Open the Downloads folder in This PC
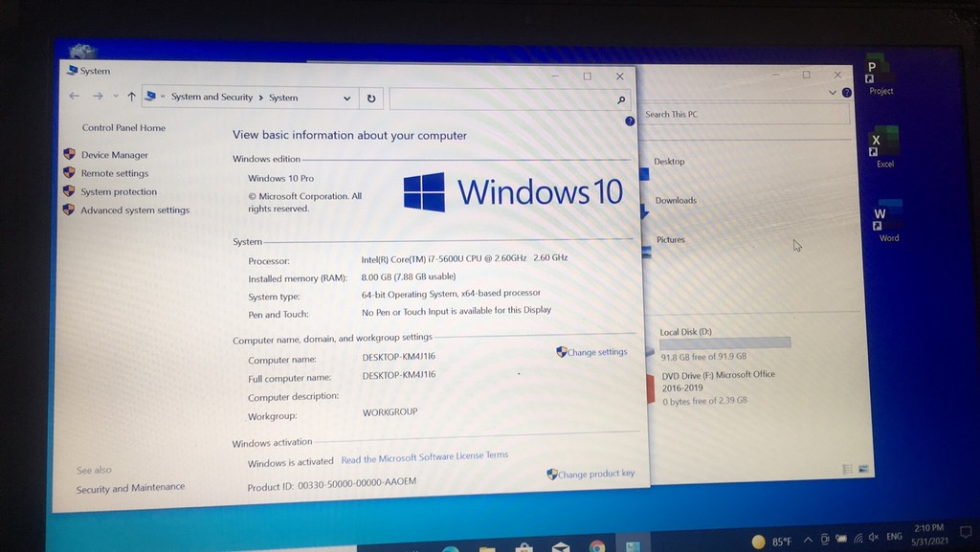Screen dimensions: 980x552 [676, 201]
